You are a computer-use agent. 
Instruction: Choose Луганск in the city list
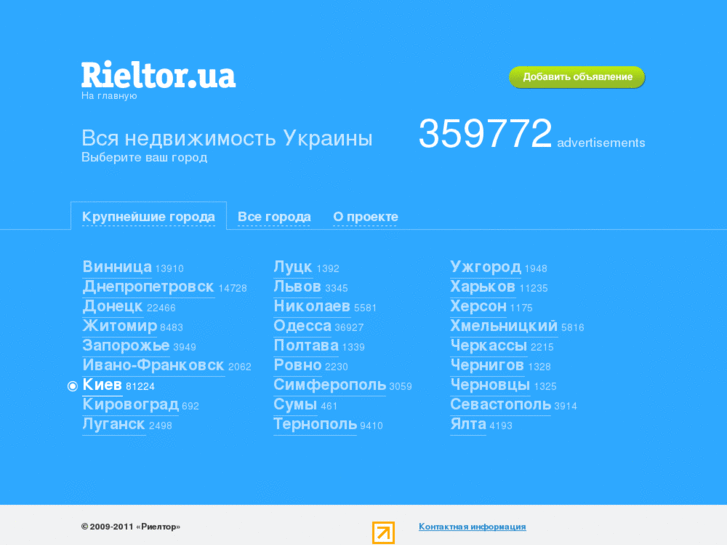[114, 424]
